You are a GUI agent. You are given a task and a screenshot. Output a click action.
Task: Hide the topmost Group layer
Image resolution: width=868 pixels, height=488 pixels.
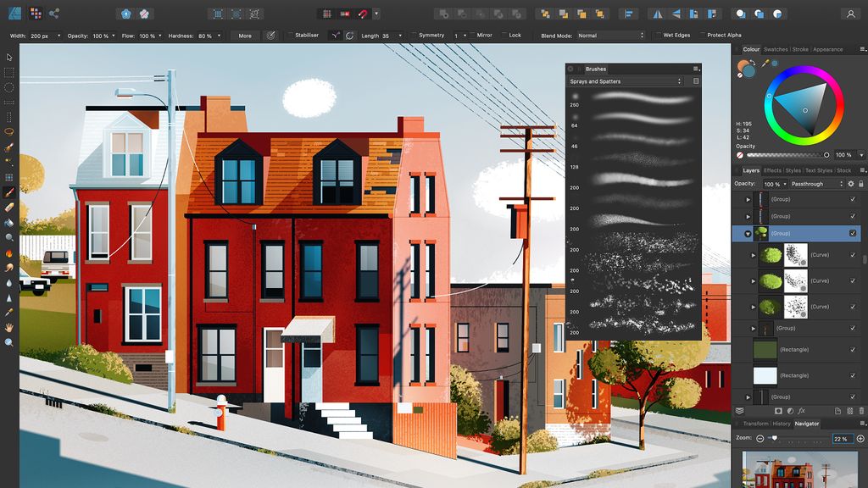coord(853,200)
